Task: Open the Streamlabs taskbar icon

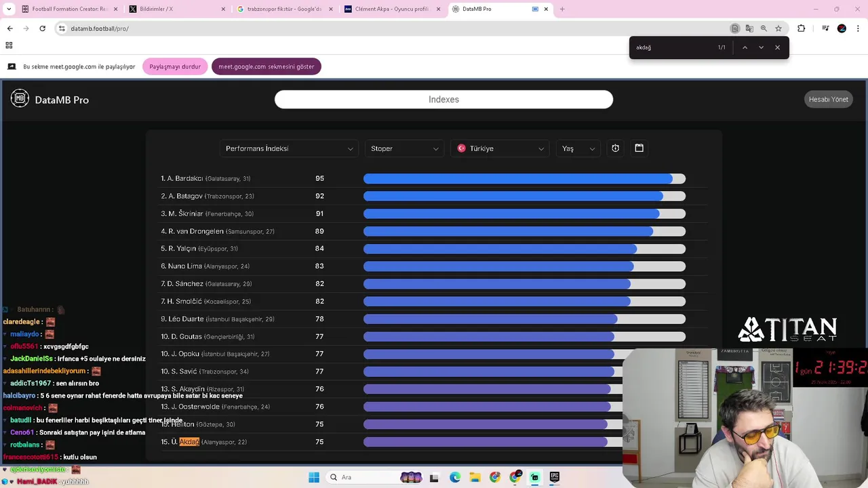Action: 534,477
